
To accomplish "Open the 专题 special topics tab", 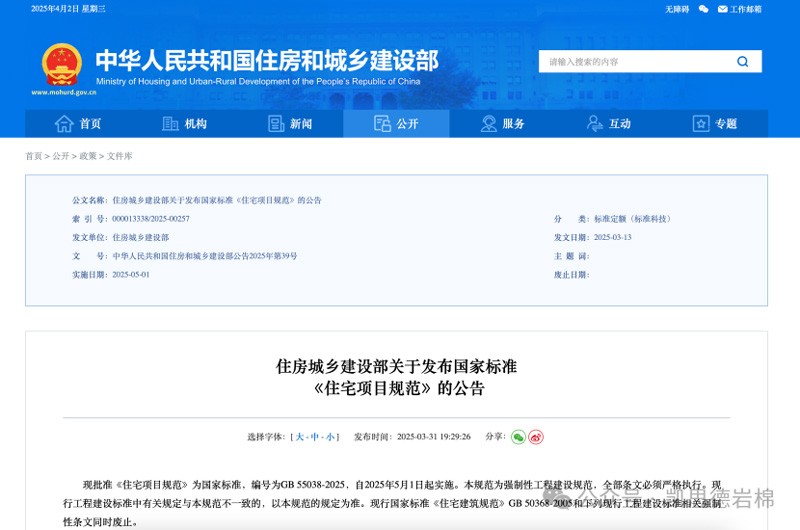I will (714, 124).
